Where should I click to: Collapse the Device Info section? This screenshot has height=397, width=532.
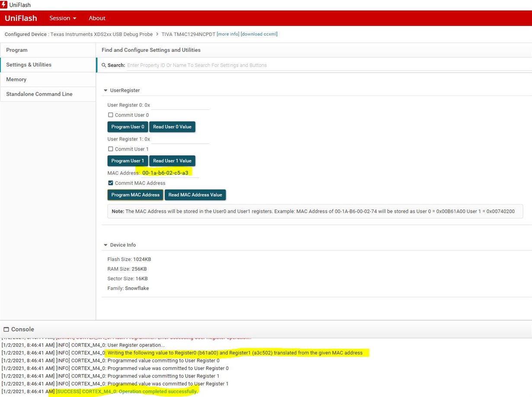click(106, 245)
